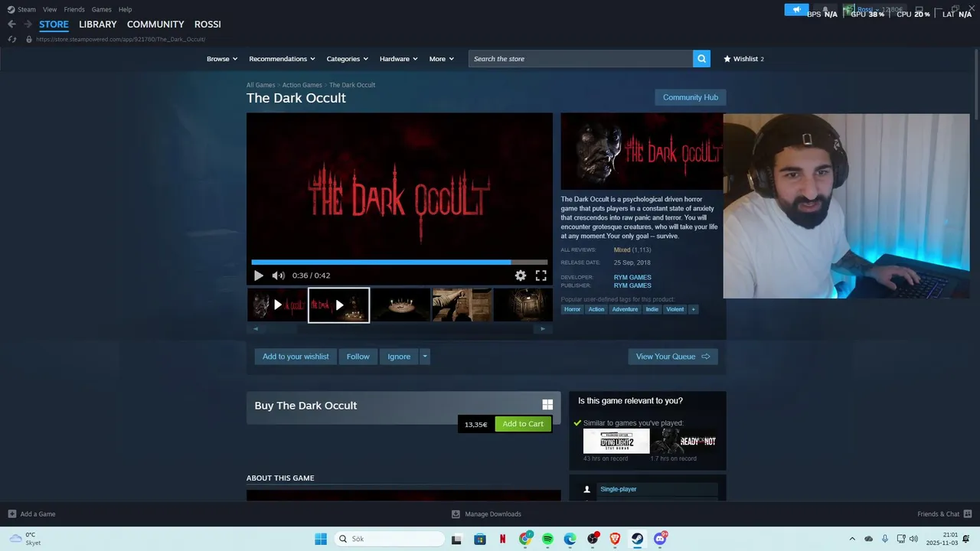The height and width of the screenshot is (551, 980).
Task: Open the Wishlist link
Action: (743, 59)
